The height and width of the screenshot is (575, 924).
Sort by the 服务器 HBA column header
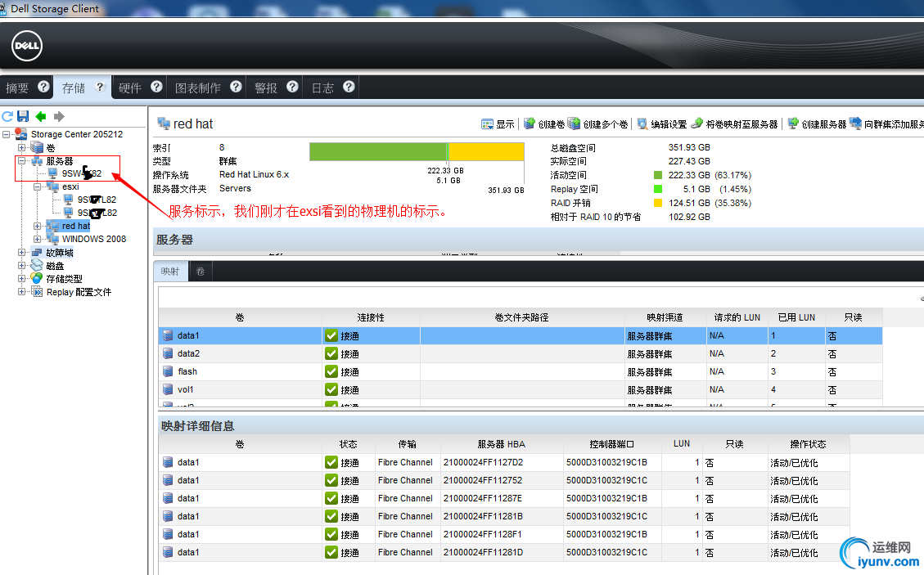pos(501,444)
